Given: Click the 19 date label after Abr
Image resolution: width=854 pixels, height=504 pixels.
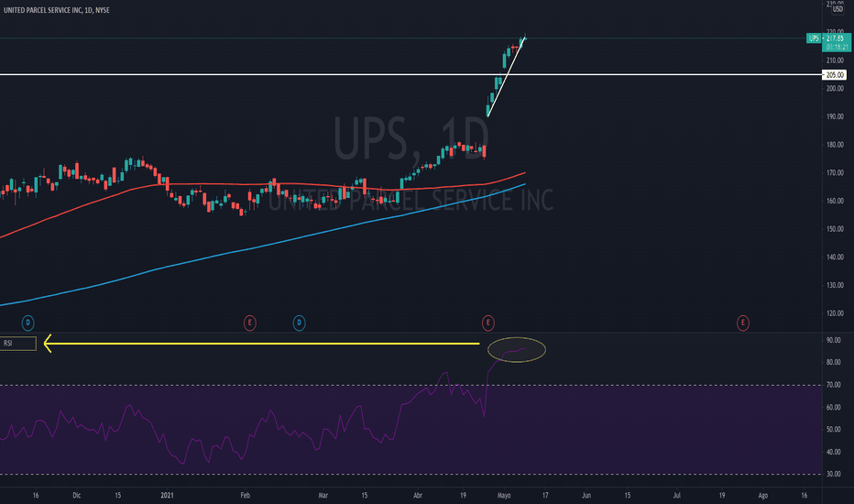Looking at the screenshot, I should (x=463, y=495).
